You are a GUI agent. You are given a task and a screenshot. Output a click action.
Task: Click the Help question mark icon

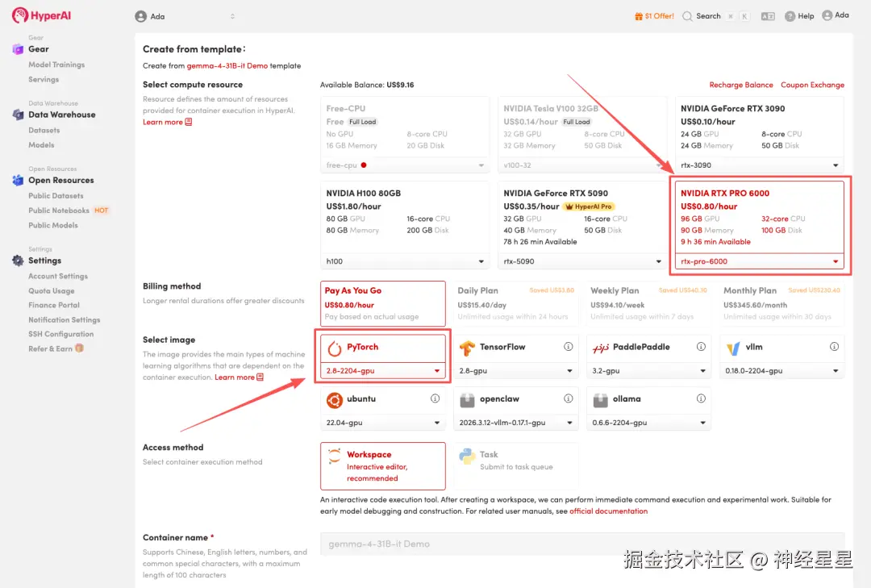pos(790,16)
